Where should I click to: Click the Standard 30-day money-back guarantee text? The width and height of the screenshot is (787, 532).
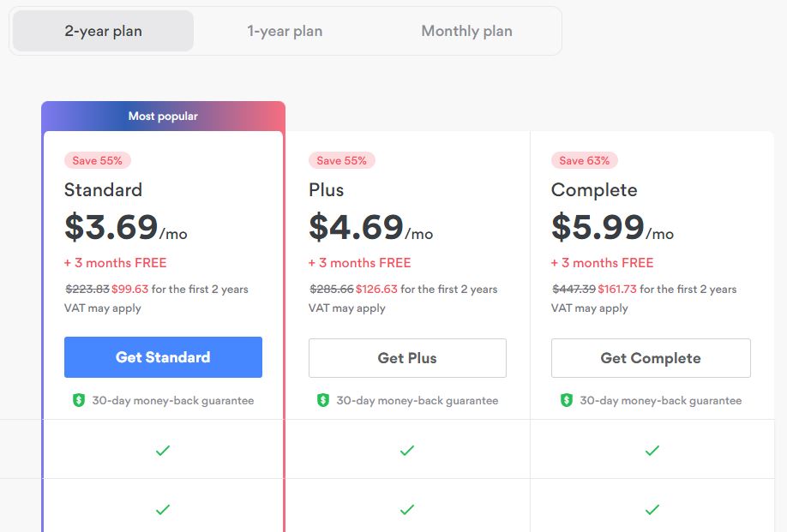click(x=172, y=401)
